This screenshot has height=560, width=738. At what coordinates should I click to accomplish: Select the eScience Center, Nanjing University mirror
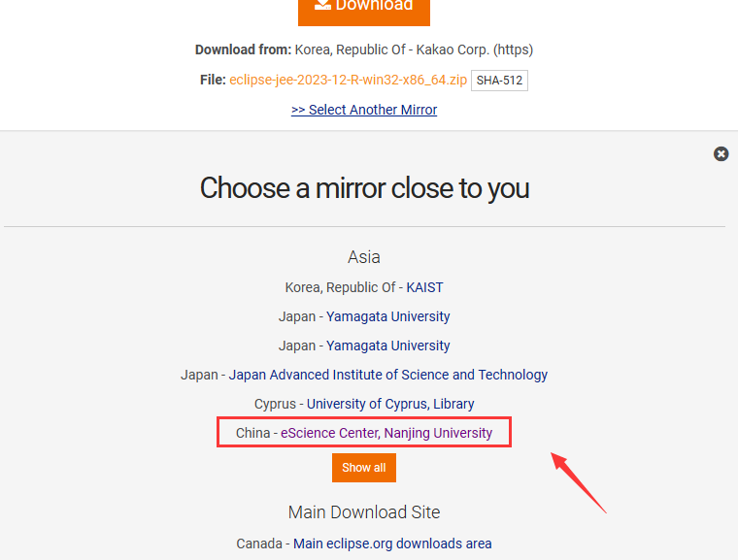[386, 433]
